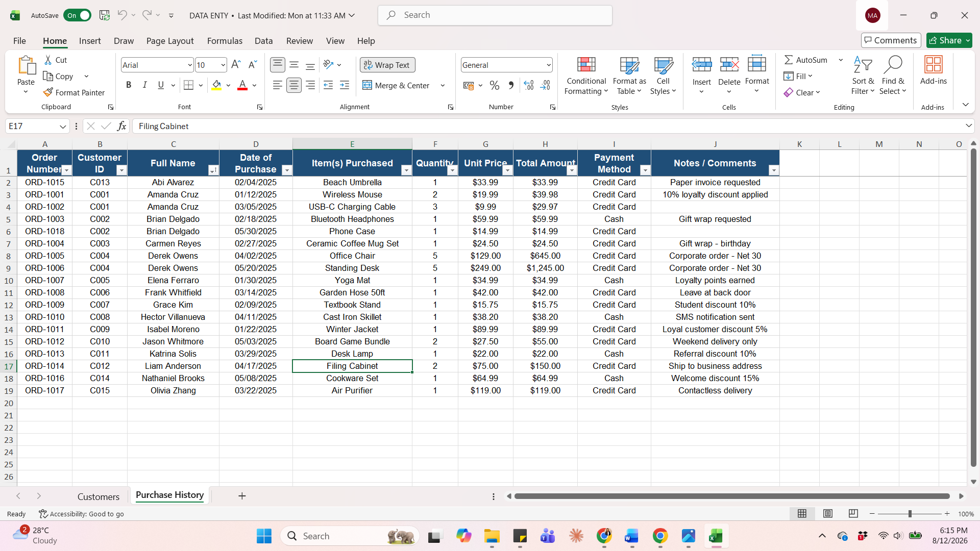The height and width of the screenshot is (551, 980).
Task: Open the Page Layout ribbon tab
Action: pyautogui.click(x=170, y=41)
